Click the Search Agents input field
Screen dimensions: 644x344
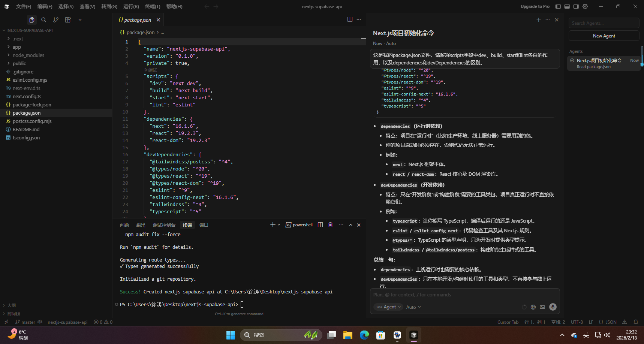coord(604,23)
